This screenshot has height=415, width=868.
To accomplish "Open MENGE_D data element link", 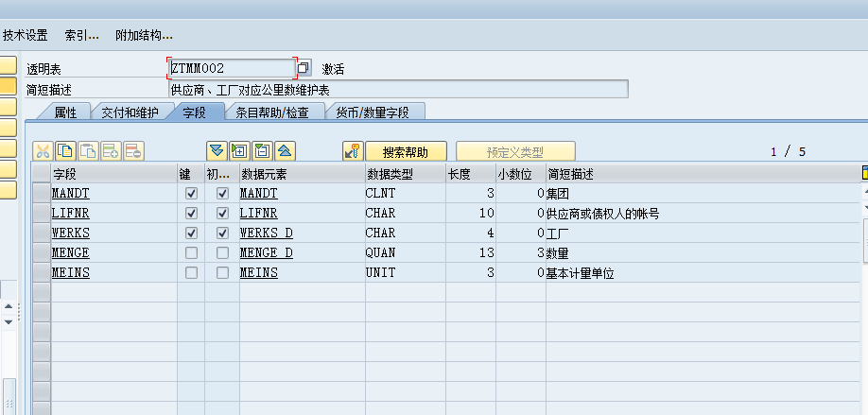I will (267, 252).
